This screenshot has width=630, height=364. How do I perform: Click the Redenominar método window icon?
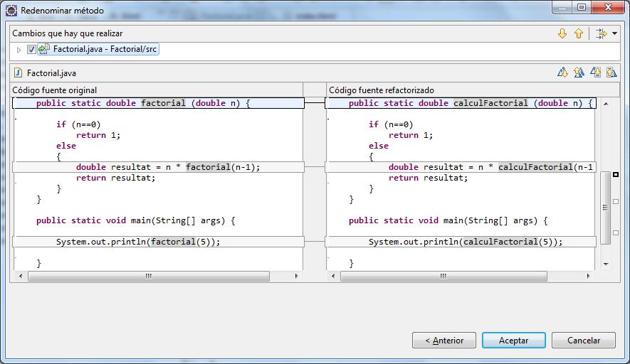pos(11,11)
